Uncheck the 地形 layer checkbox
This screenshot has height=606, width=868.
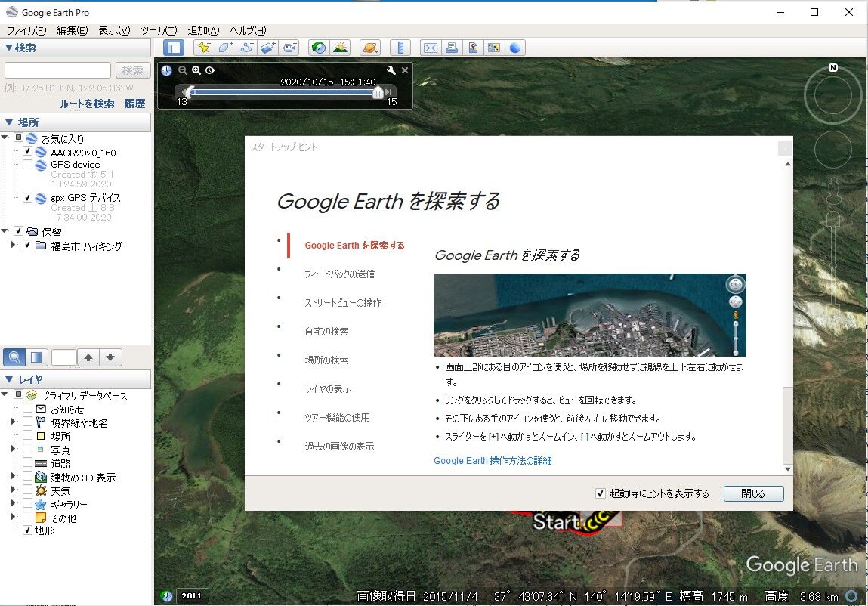coord(27,530)
